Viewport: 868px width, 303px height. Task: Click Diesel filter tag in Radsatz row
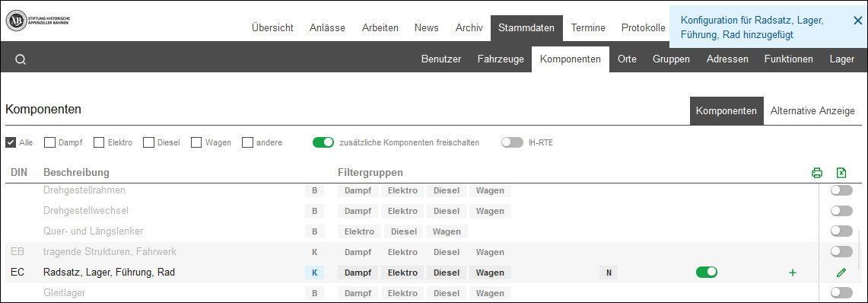447,273
